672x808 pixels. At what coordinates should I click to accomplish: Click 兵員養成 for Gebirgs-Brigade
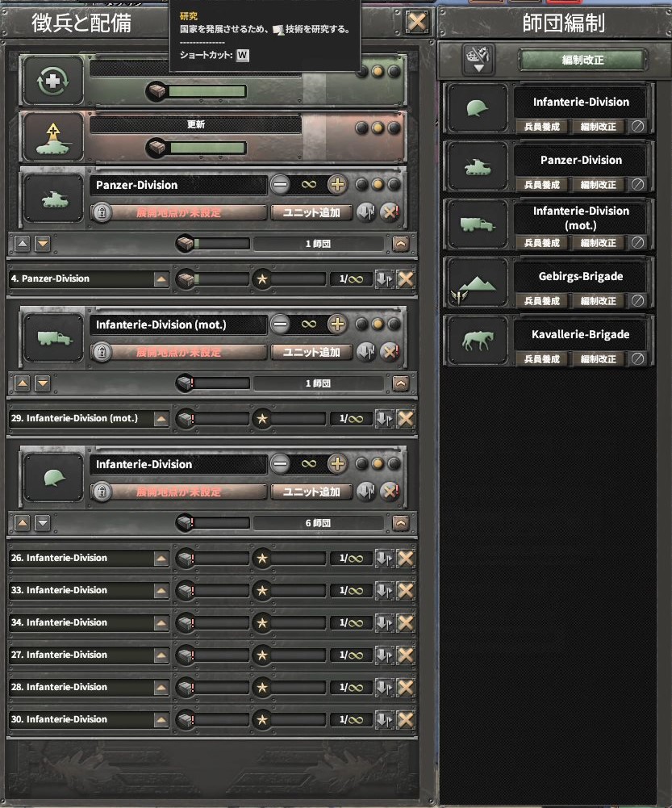coord(542,300)
